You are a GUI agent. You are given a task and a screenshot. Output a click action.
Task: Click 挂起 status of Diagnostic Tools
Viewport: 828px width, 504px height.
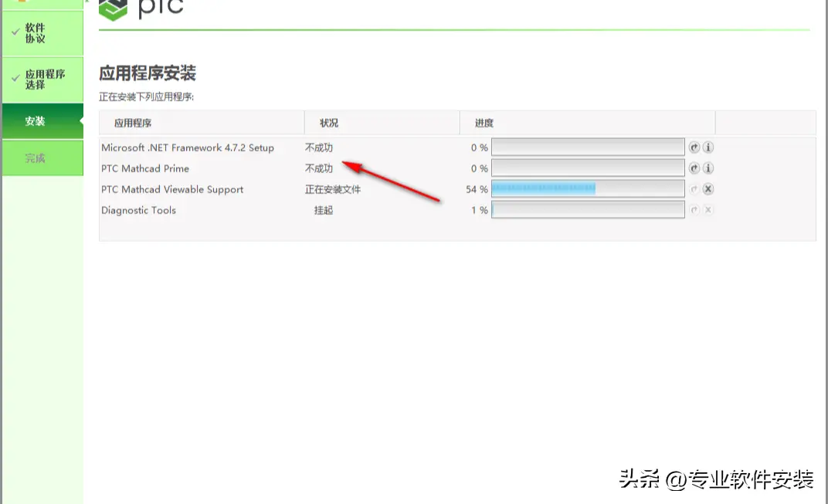(x=324, y=210)
